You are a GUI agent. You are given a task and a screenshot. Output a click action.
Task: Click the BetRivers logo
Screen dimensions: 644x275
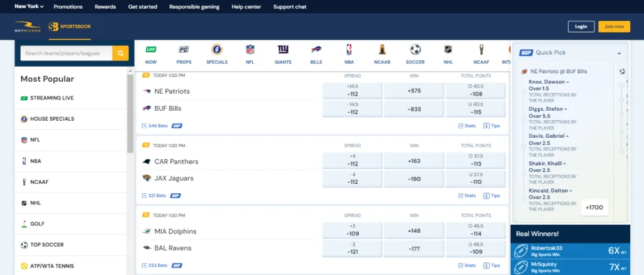click(28, 26)
